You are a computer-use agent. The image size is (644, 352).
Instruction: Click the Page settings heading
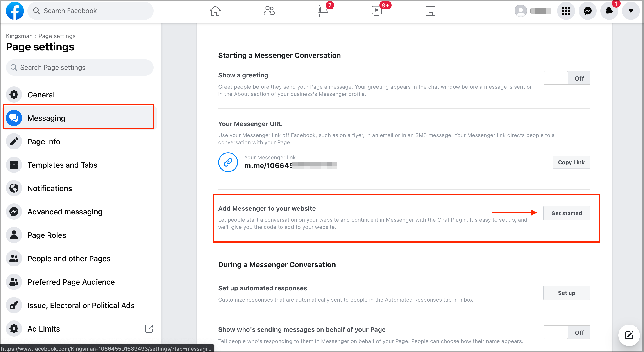(x=40, y=47)
